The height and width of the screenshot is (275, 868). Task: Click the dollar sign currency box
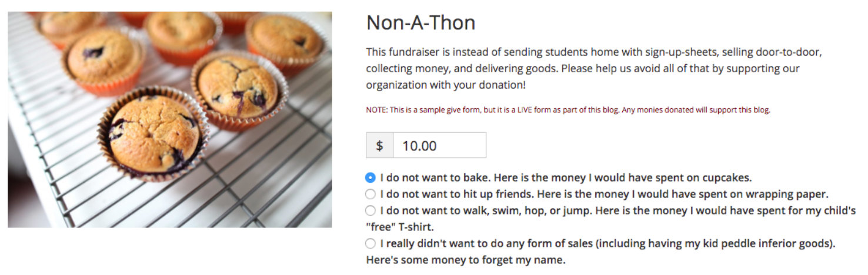tap(380, 145)
